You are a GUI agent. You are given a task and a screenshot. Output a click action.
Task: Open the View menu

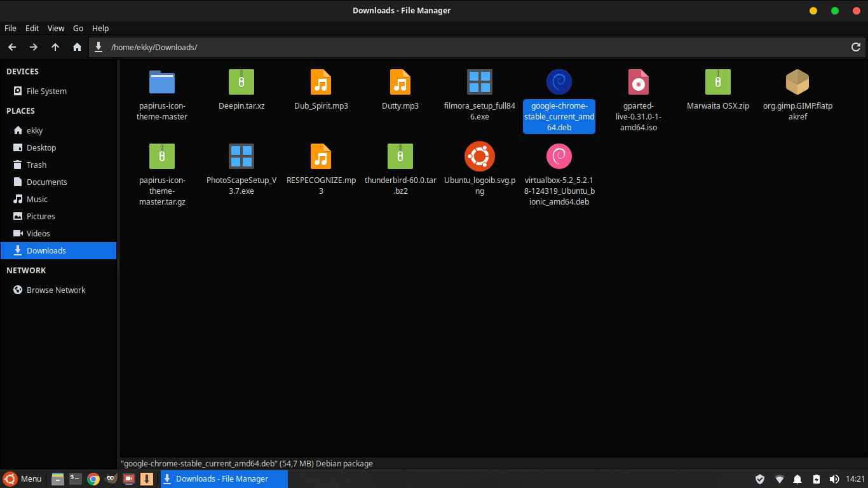point(56,29)
